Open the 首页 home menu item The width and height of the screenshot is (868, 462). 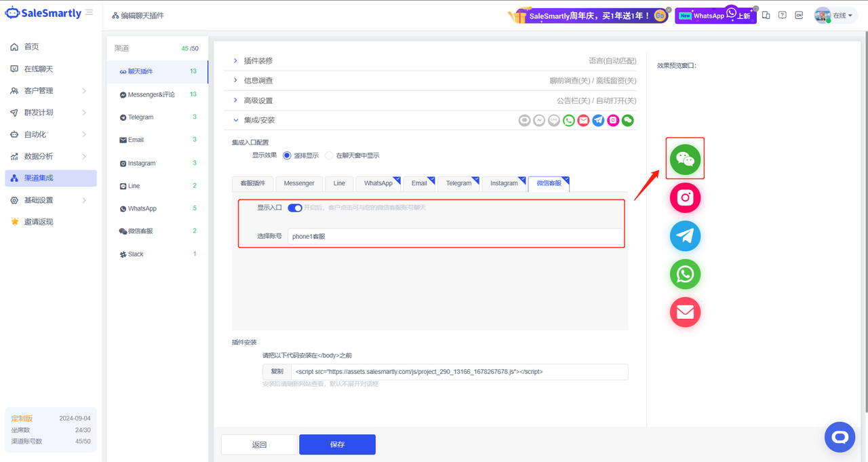(51, 47)
